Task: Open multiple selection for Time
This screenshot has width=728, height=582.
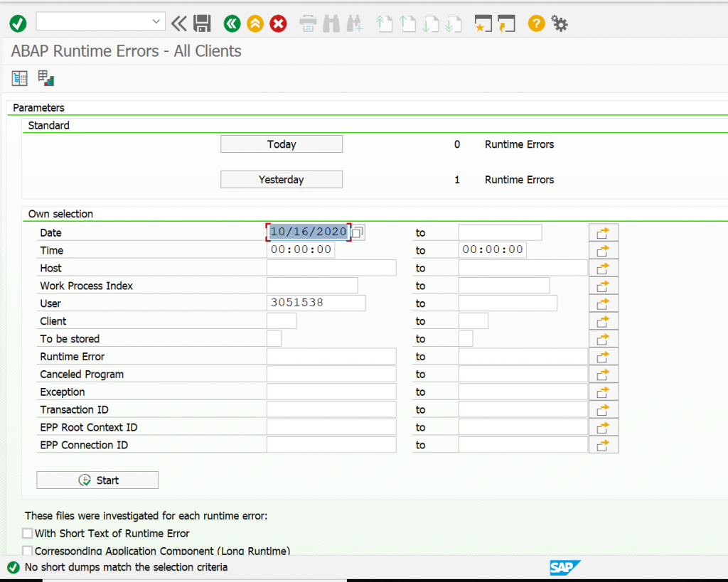Action: [603, 250]
